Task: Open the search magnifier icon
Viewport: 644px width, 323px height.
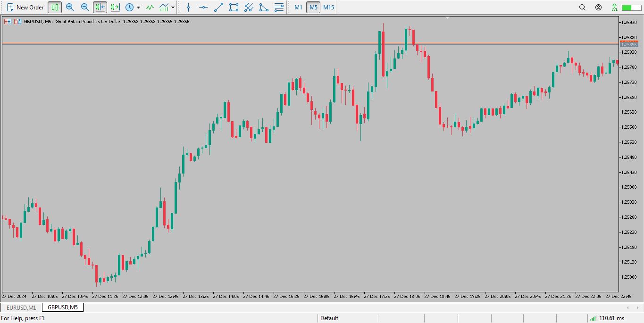Action: coord(582,7)
